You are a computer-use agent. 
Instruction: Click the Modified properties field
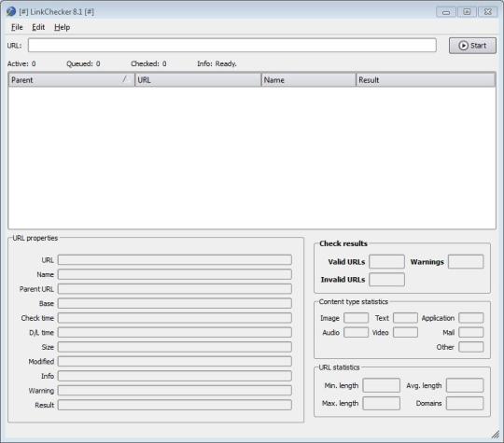[x=175, y=362]
